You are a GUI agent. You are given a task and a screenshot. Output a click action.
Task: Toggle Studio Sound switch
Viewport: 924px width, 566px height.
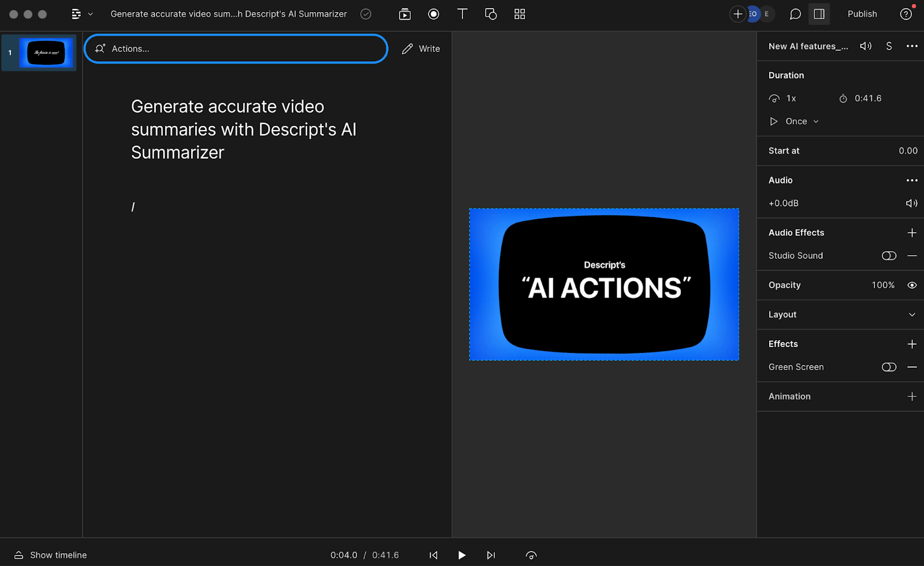(889, 256)
